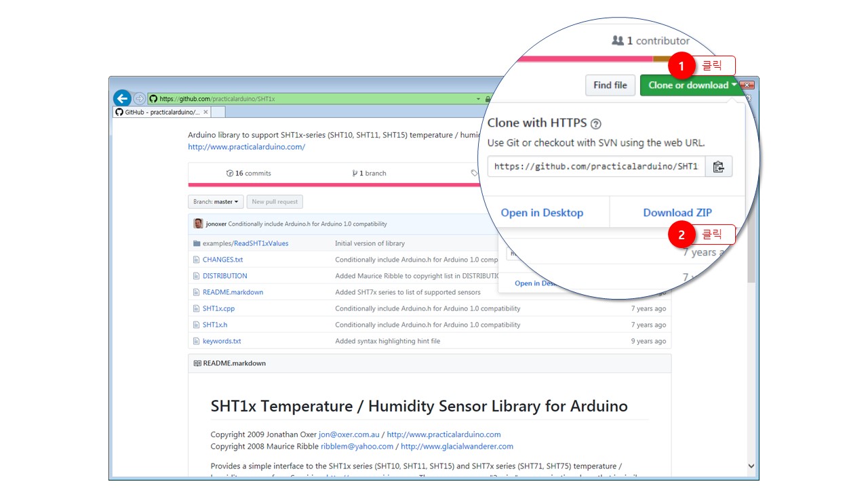Open the SHT1x.cpp file
The width and height of the screenshot is (868, 488).
point(218,308)
